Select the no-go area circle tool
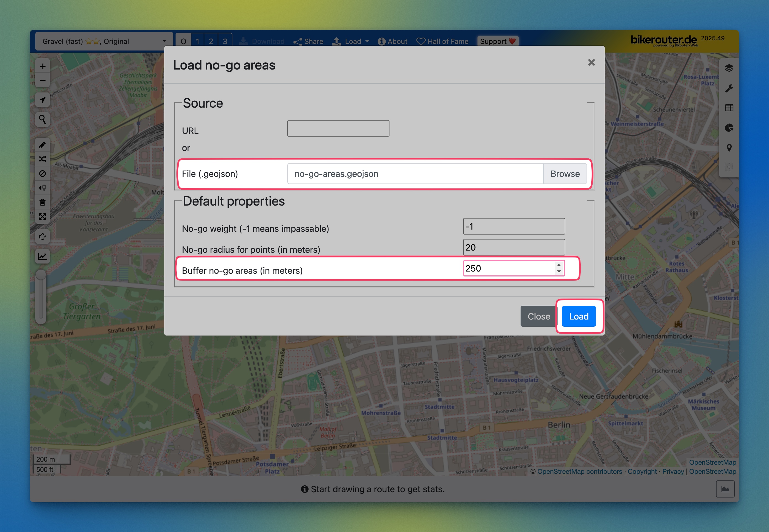This screenshot has height=532, width=769. click(x=42, y=173)
